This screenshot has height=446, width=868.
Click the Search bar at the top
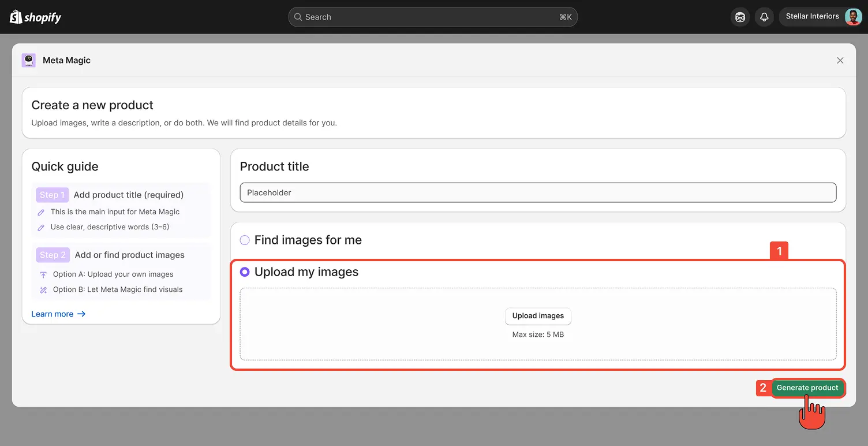click(433, 17)
